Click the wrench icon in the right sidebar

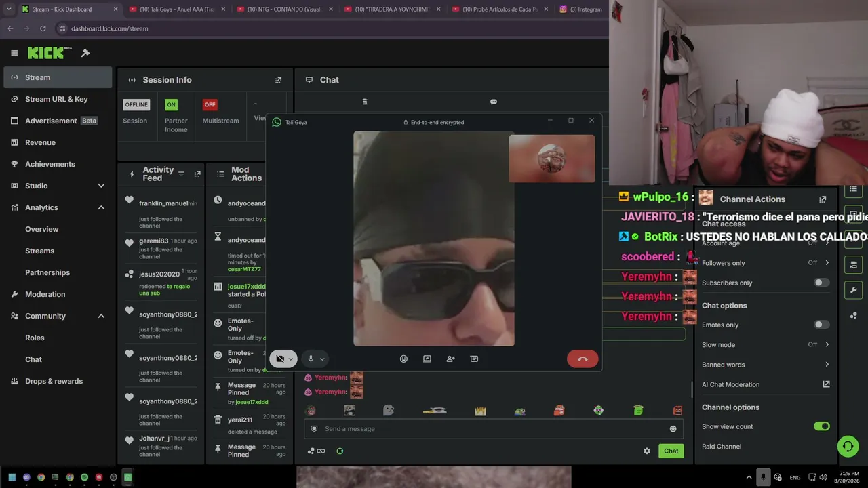click(854, 290)
